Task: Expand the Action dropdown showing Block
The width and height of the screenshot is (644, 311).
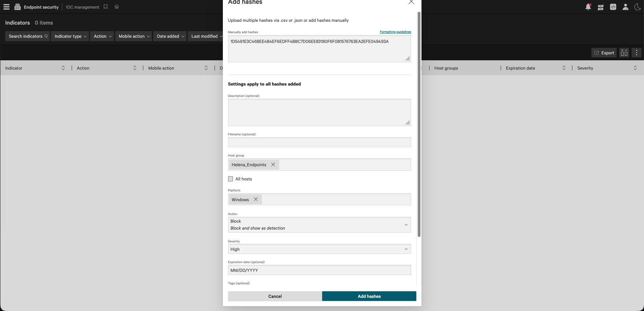Action: (x=319, y=225)
